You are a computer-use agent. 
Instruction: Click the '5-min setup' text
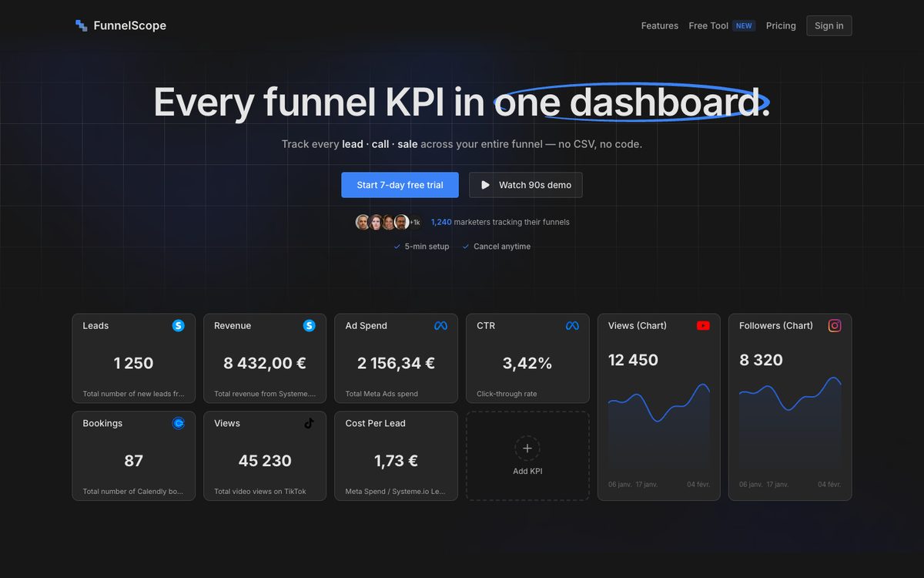click(427, 247)
